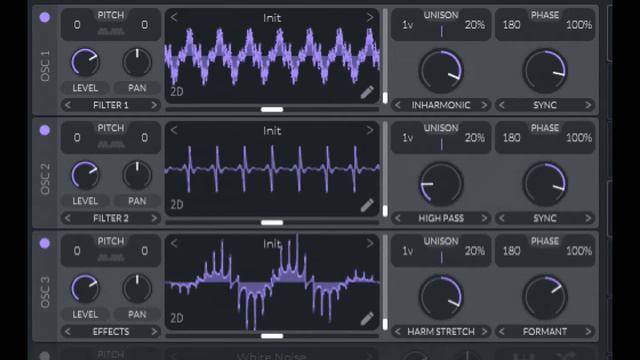Select next distortion type after FORMANT
The width and height of the screenshot is (640, 360).
[588, 331]
